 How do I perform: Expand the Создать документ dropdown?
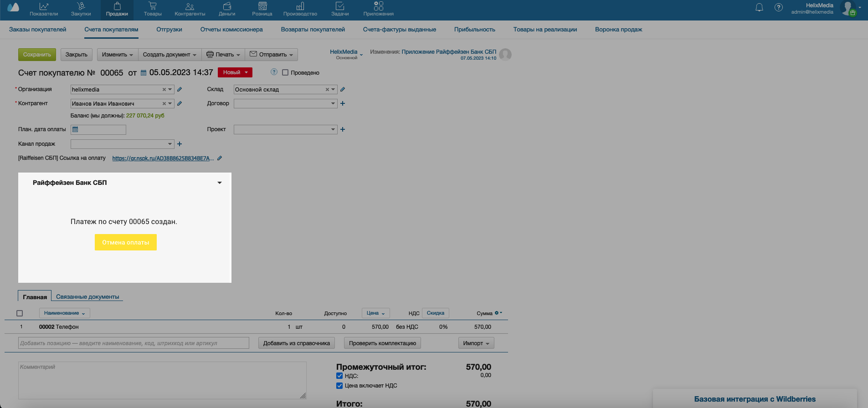click(x=169, y=55)
